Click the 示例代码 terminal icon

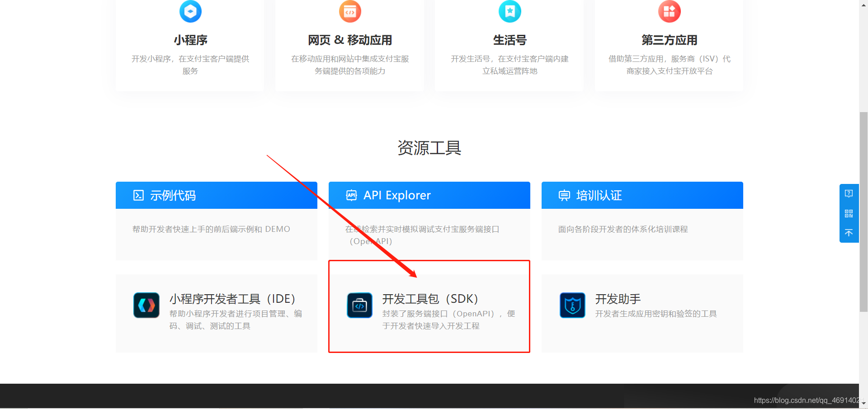click(x=138, y=195)
